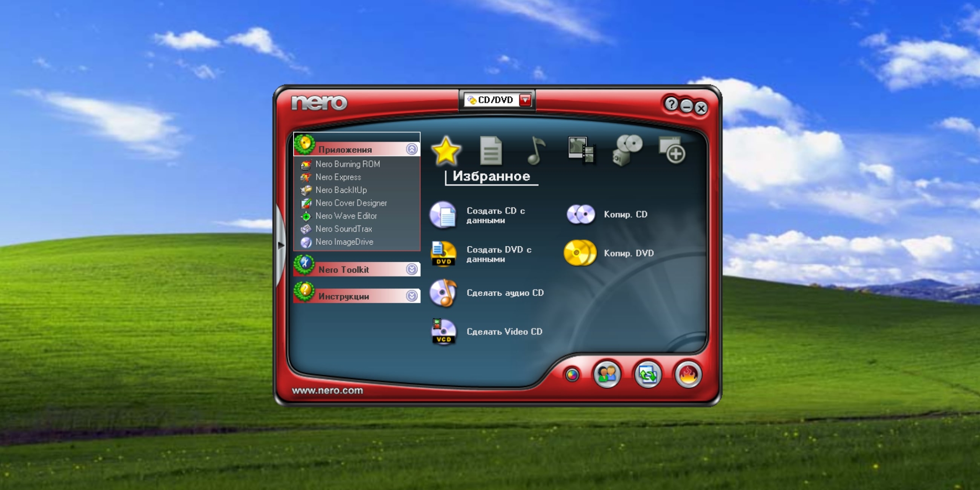Launch Nero Express from list
The height and width of the screenshot is (490, 980).
(338, 177)
